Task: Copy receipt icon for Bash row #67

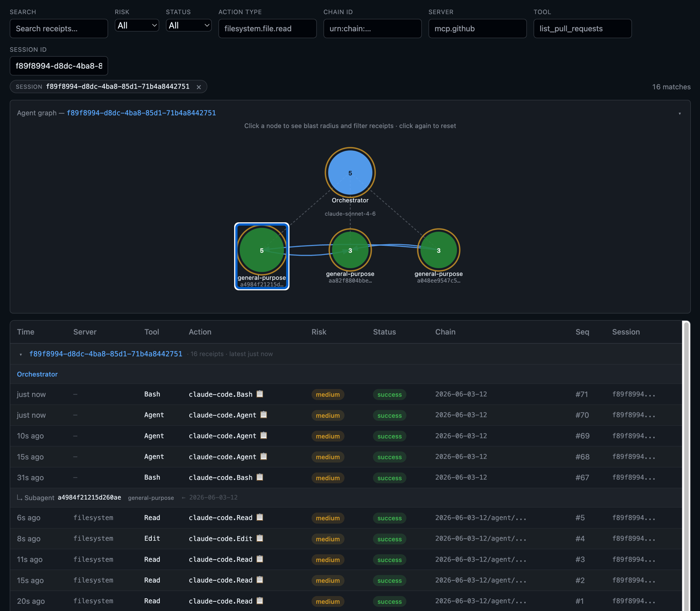Action: (260, 477)
